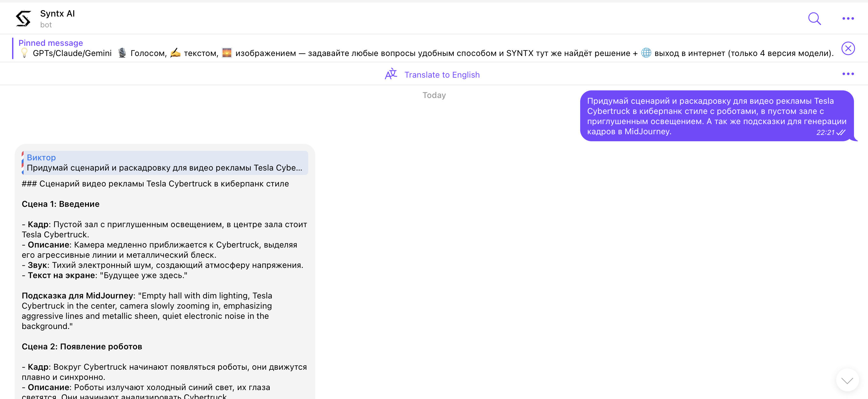Click the globe emoji in pinned message
The width and height of the screenshot is (868, 399).
click(646, 53)
